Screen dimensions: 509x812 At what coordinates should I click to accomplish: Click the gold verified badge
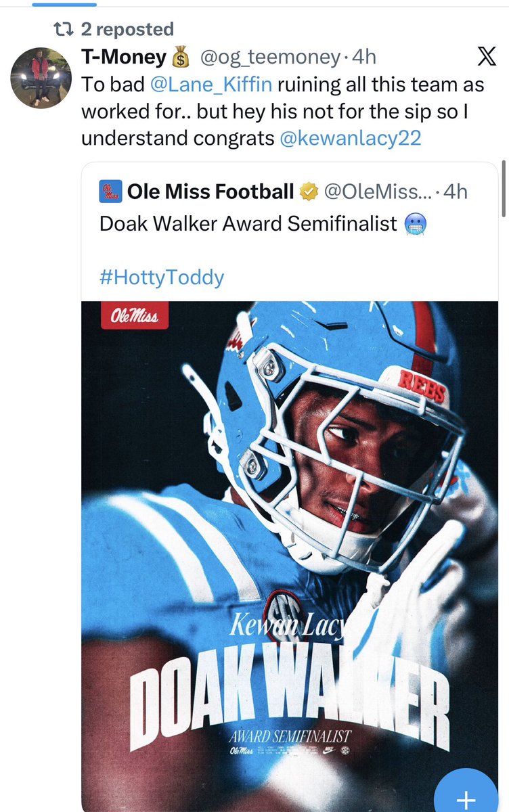pyautogui.click(x=309, y=192)
